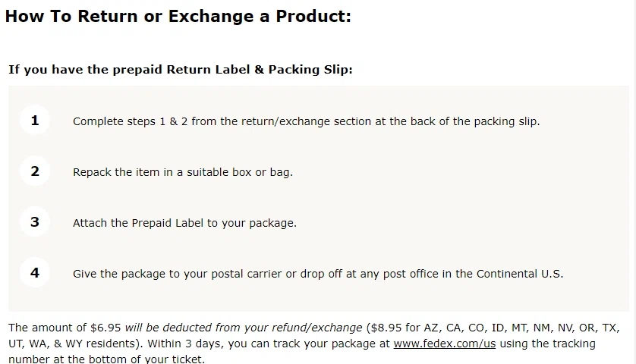Click the $8.95 amount for western states

[x=387, y=328]
